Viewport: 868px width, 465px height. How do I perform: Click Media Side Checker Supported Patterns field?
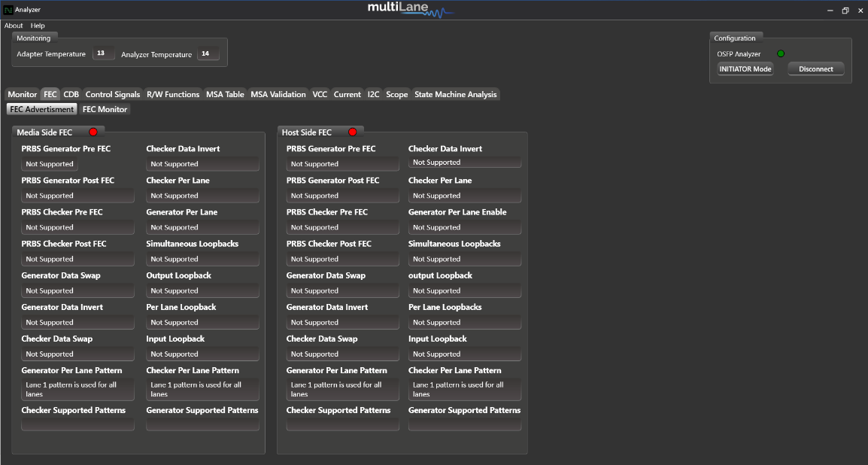point(77,424)
